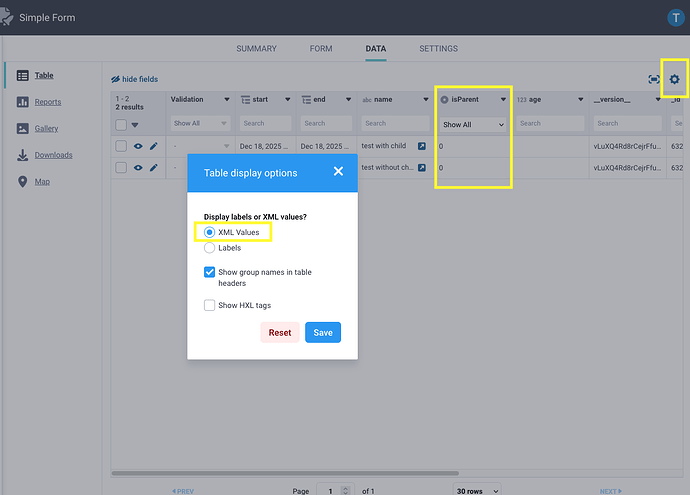This screenshot has height=495, width=690.
Task: Switch to the SUMMARY tab
Action: pyautogui.click(x=256, y=49)
